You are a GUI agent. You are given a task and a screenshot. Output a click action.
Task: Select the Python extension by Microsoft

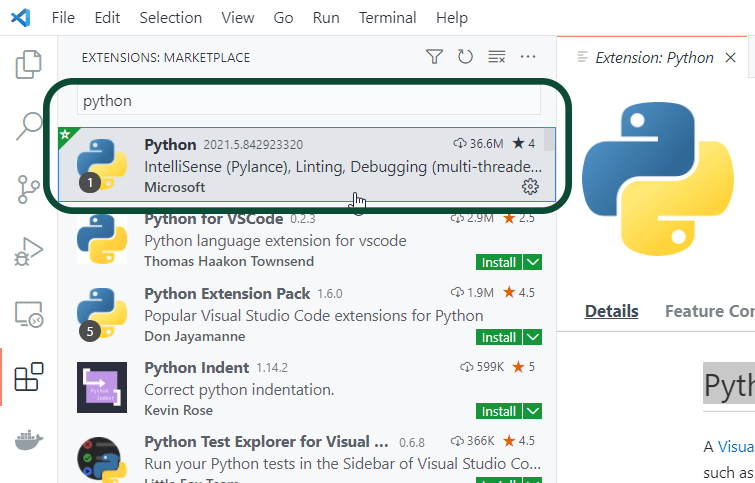tap(307, 164)
